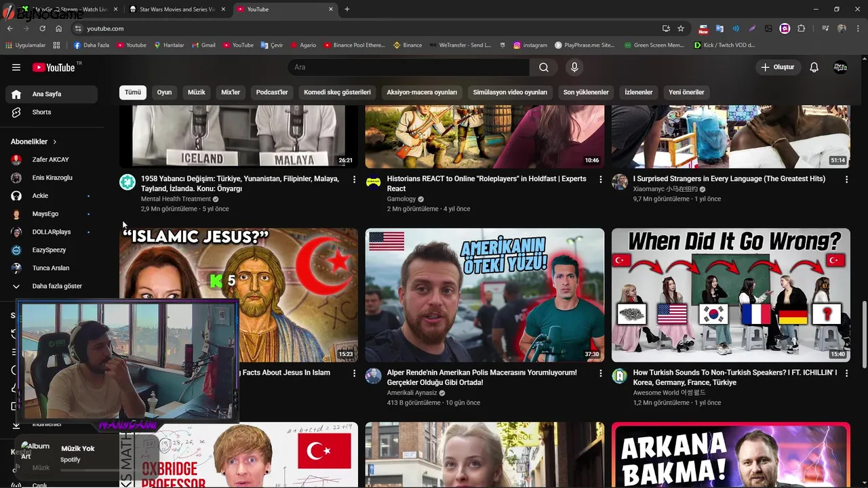Screen dimensions: 868x488
Task: Open Tunca Arslan subscription channel
Action: 52,268
